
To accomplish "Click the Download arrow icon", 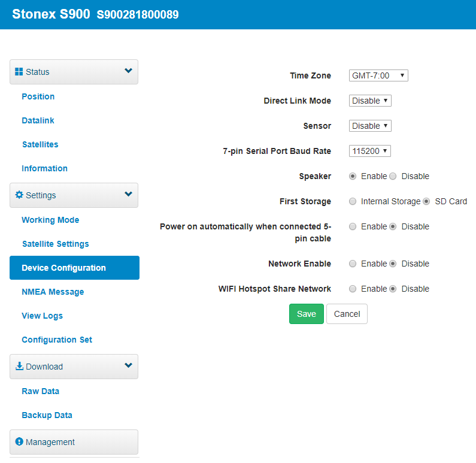I will 19,366.
